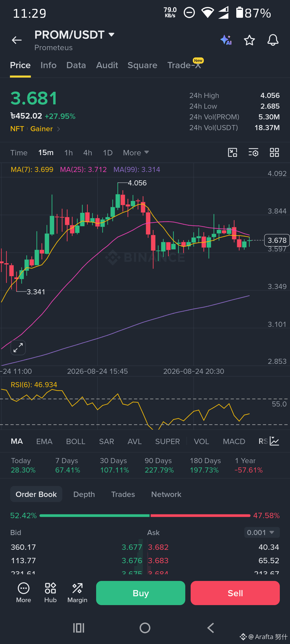
Task: Tap the large price 3.681
Action: point(34,98)
